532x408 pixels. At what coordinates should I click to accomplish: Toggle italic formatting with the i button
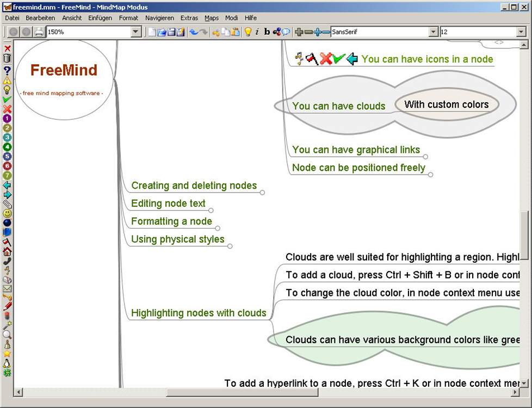pos(257,32)
